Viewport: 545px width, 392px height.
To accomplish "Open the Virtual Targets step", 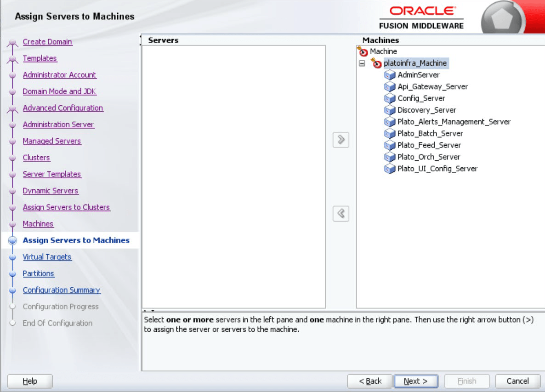I will [47, 257].
